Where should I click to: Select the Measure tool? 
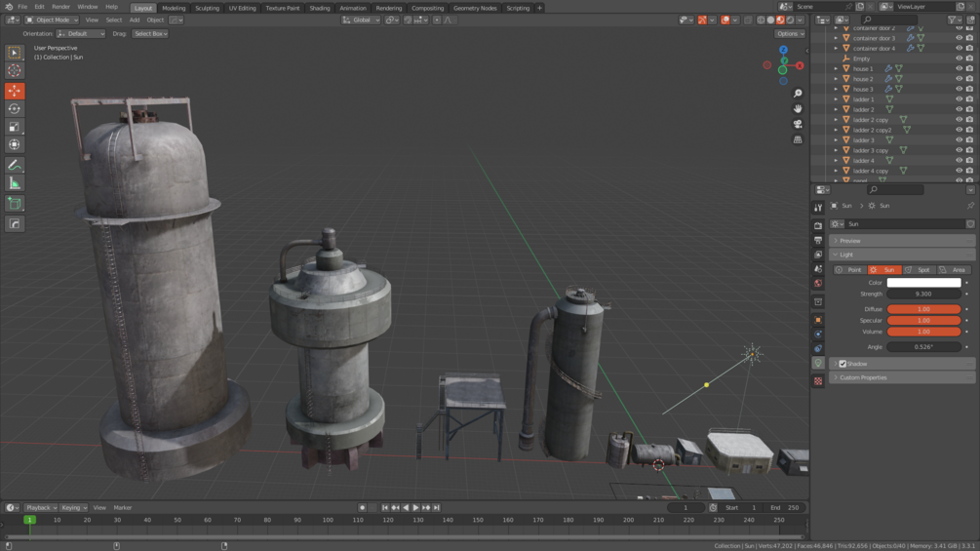point(15,183)
